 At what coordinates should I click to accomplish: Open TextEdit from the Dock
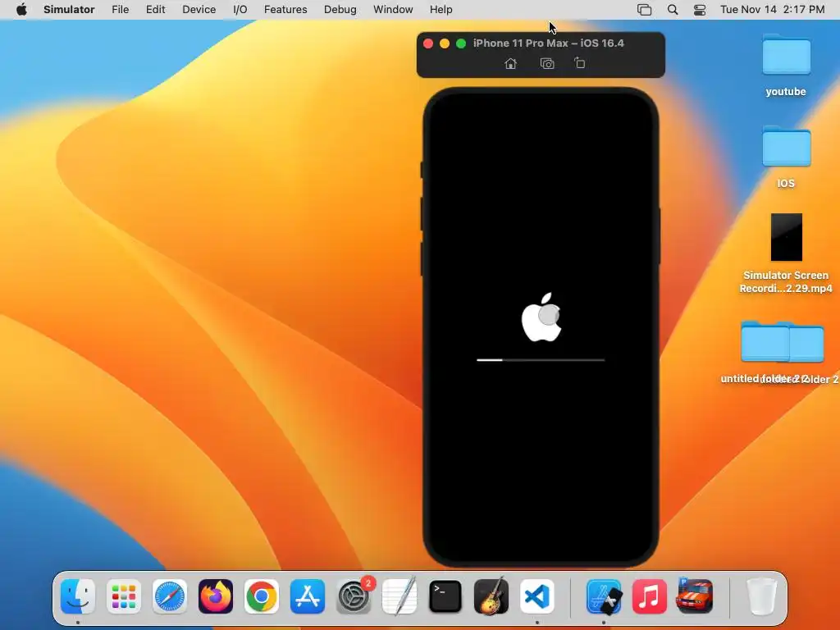[399, 596]
